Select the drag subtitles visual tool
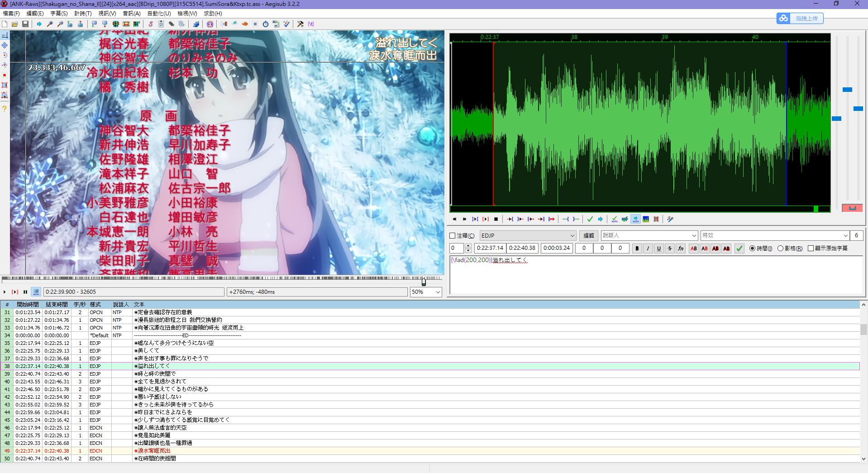 click(5, 45)
